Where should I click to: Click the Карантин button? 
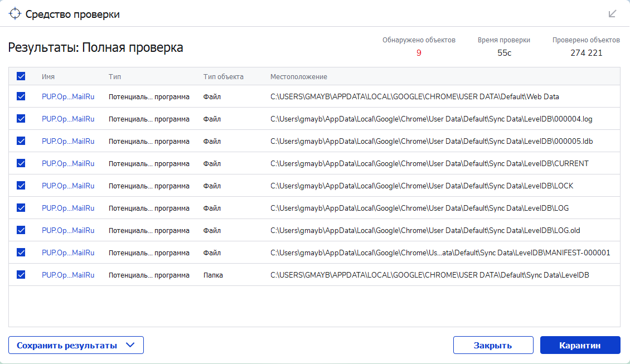pos(580,345)
